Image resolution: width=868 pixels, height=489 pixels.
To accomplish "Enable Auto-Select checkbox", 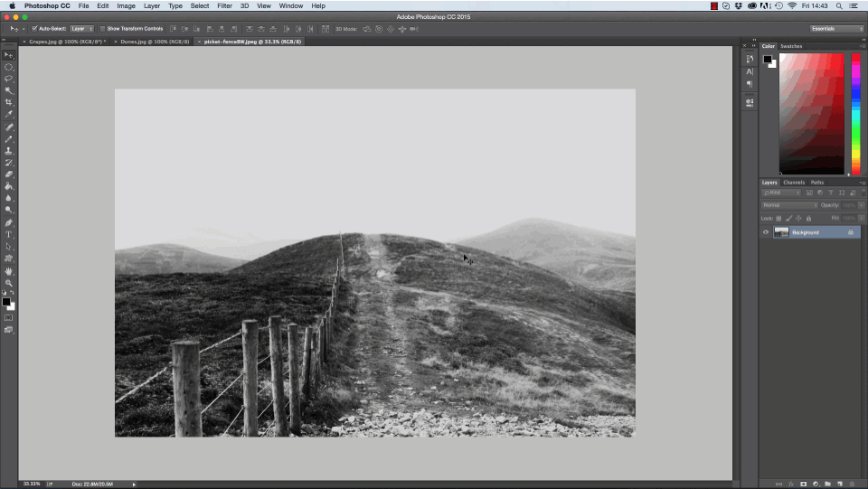I will (34, 29).
